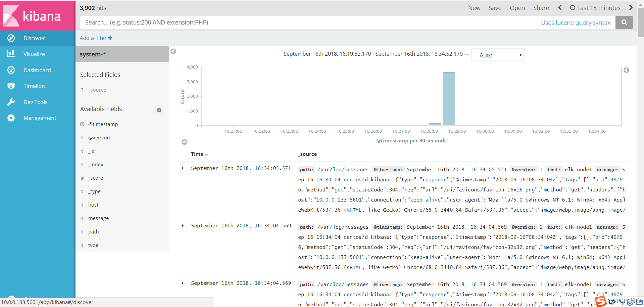Select the _index available field
This screenshot has width=644, height=307.
coord(96,165)
